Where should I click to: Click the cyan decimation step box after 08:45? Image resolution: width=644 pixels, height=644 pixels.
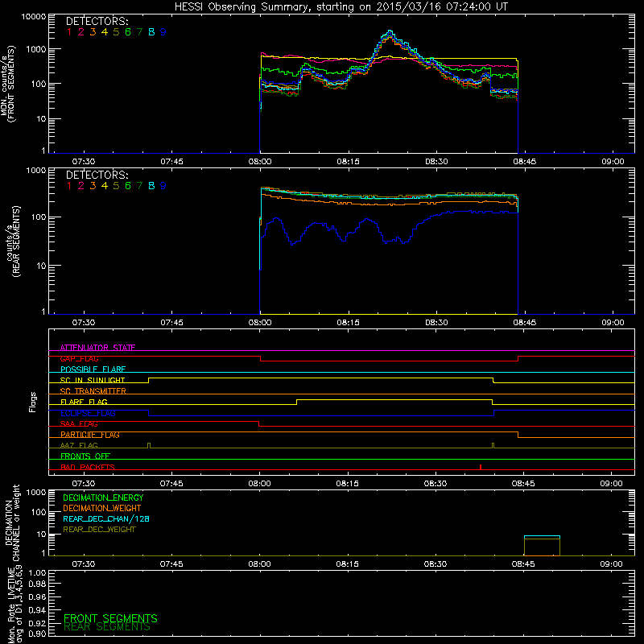pyautogui.click(x=542, y=536)
